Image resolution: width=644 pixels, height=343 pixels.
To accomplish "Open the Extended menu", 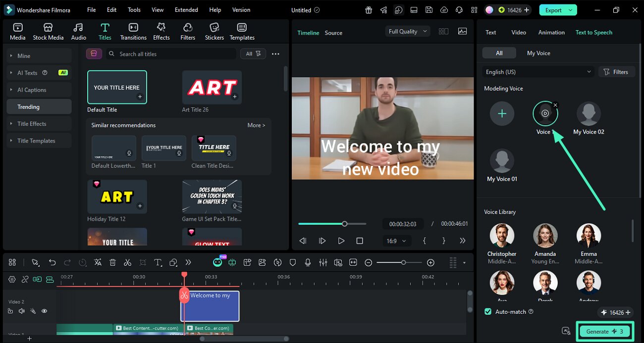I will [x=186, y=10].
